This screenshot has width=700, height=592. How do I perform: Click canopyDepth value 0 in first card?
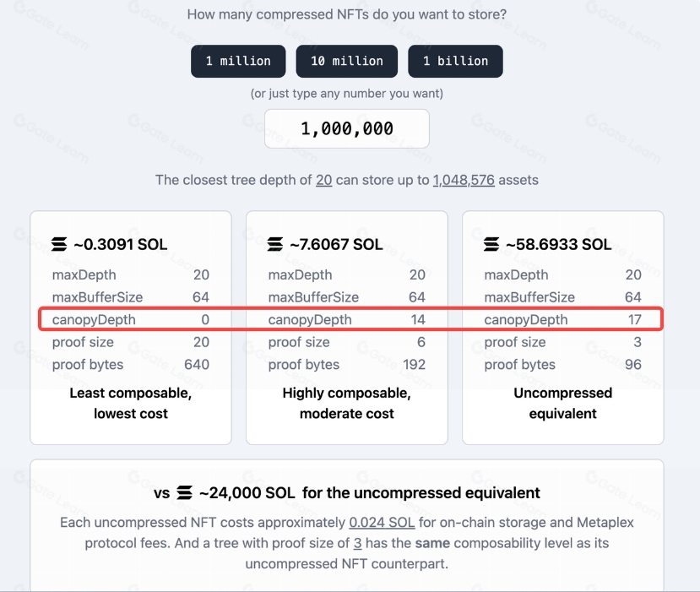(x=205, y=320)
